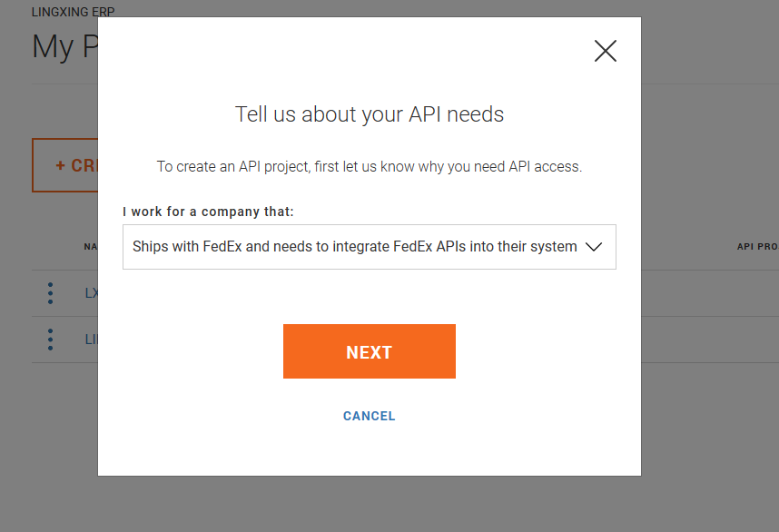Select the LI project name in table
Screen dimensions: 779x532
click(x=91, y=340)
